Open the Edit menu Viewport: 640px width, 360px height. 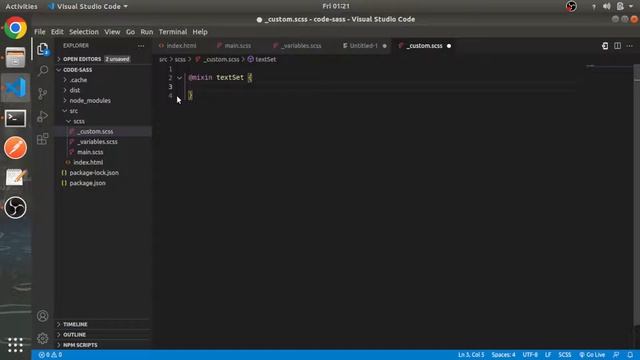pos(57,32)
